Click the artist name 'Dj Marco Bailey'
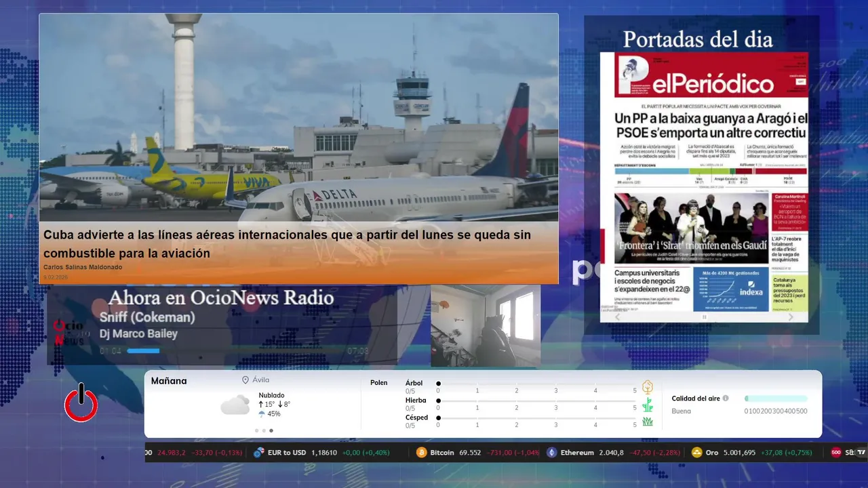 coord(138,333)
